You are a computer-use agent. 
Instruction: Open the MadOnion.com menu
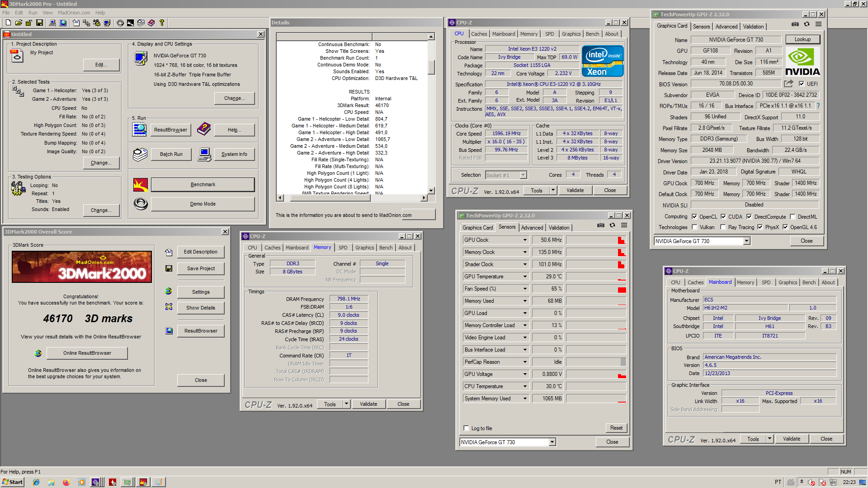[x=74, y=13]
